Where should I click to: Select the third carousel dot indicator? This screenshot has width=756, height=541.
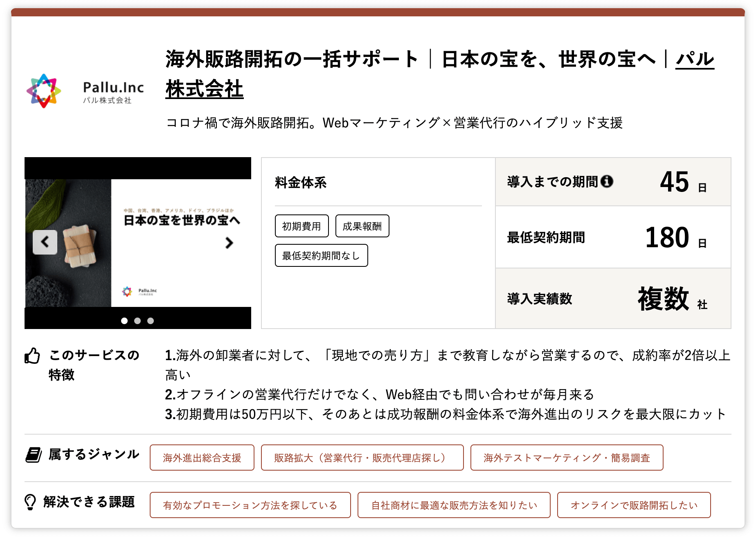(x=151, y=321)
